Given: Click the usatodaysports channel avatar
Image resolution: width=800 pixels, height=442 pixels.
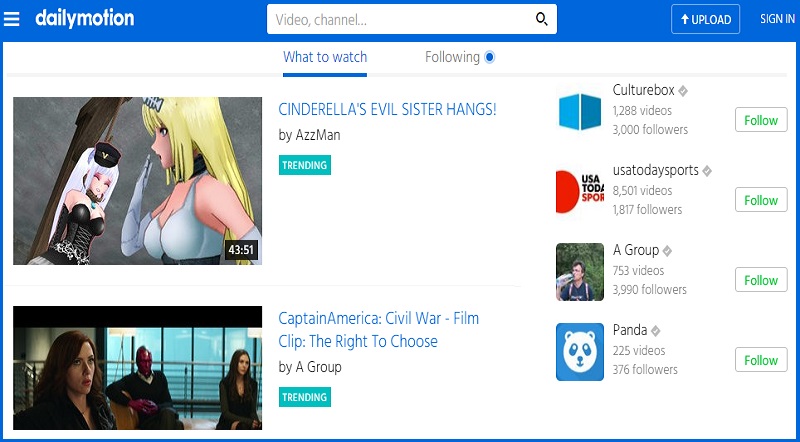Looking at the screenshot, I should [x=580, y=191].
